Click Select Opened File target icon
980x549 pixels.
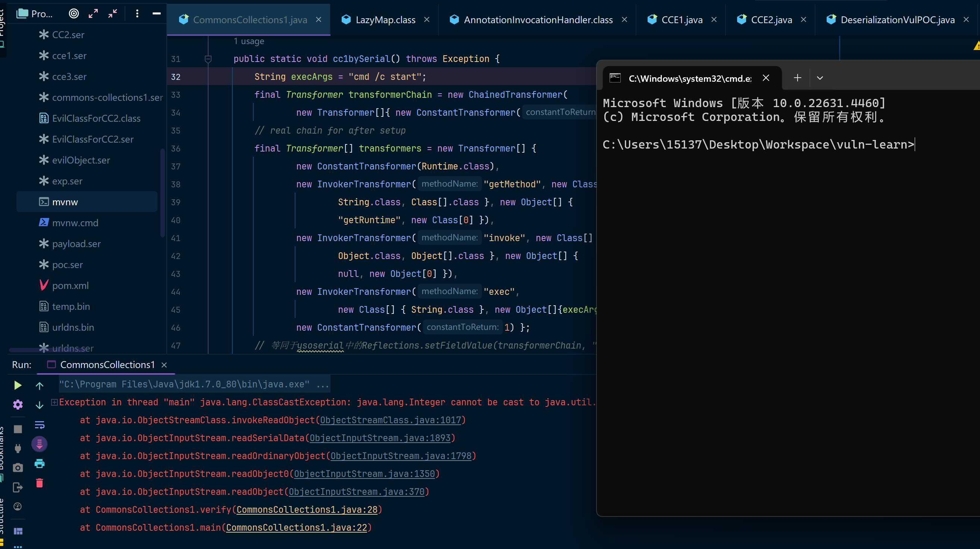(74, 14)
